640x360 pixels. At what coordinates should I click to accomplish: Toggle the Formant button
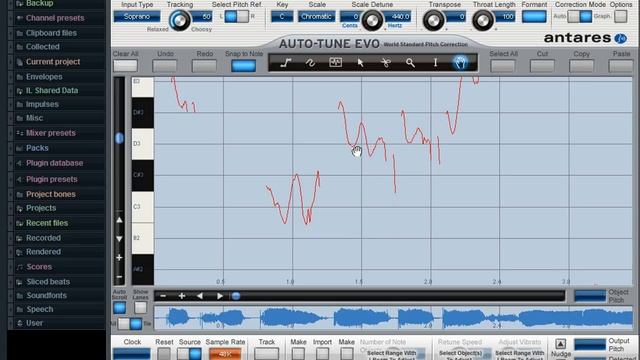click(x=534, y=16)
